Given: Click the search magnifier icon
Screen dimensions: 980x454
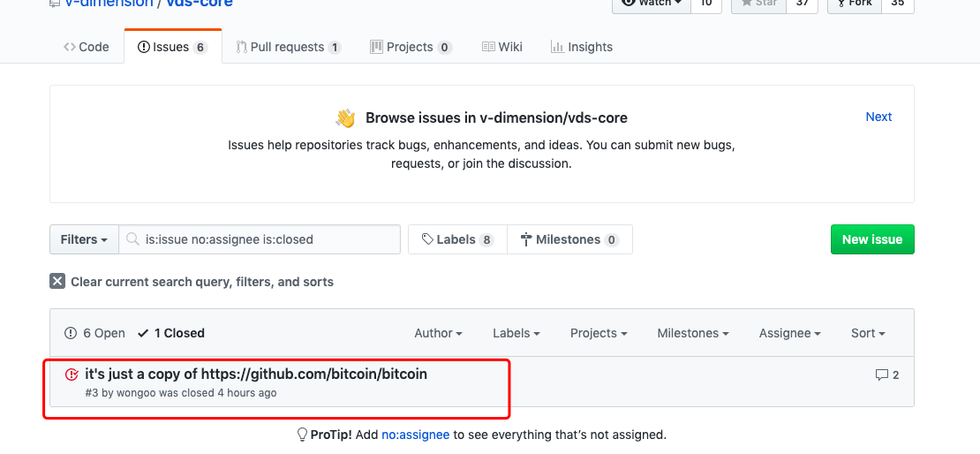Looking at the screenshot, I should (132, 239).
